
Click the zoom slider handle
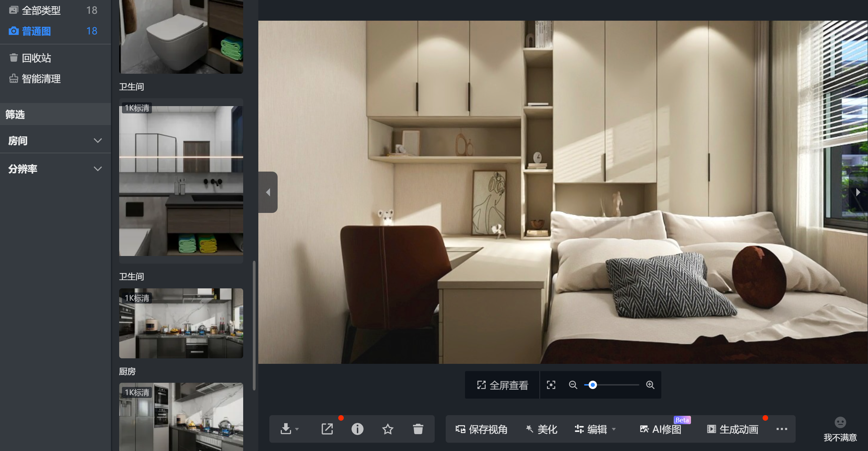[x=592, y=385]
